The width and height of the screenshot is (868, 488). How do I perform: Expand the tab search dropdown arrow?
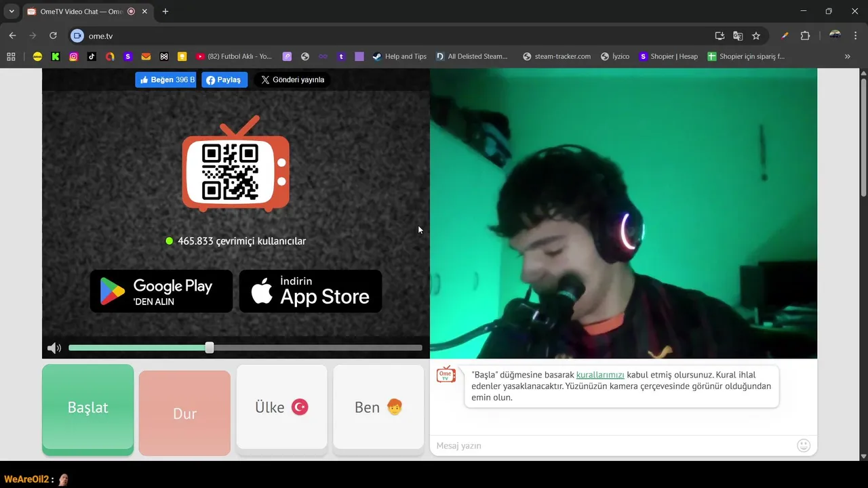pos(11,12)
